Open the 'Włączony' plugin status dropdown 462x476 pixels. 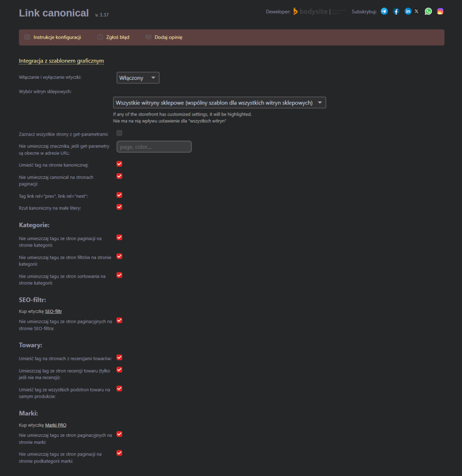point(138,78)
